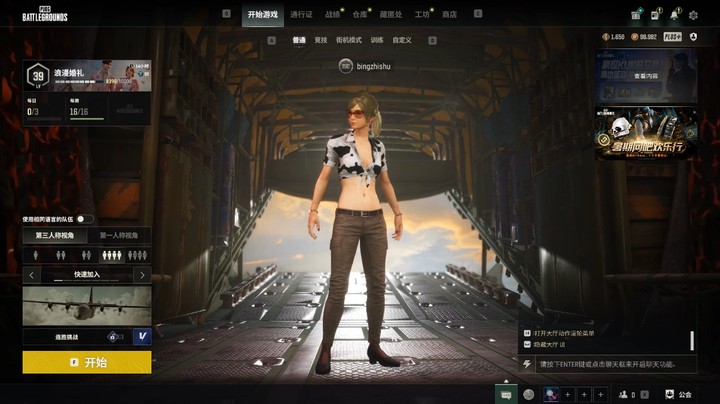Screen dimensions: 720x404
Task: Switch top menu right with E key icon
Action: (478, 14)
